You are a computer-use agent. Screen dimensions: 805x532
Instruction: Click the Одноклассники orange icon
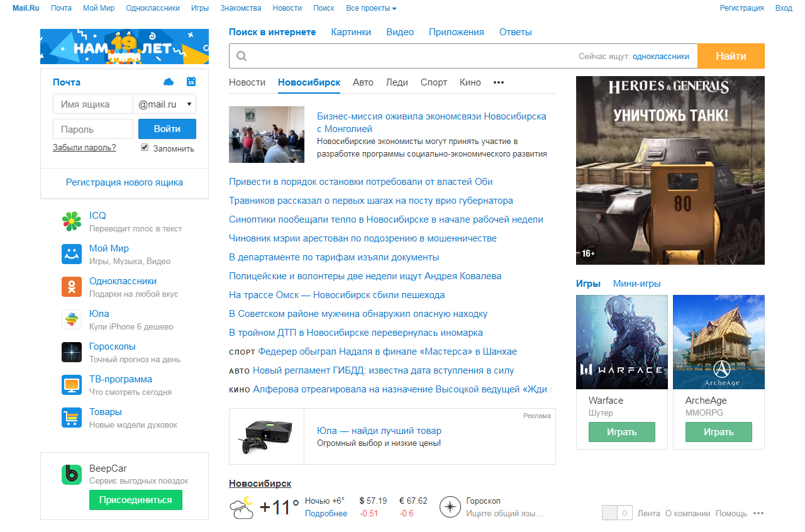click(72, 287)
